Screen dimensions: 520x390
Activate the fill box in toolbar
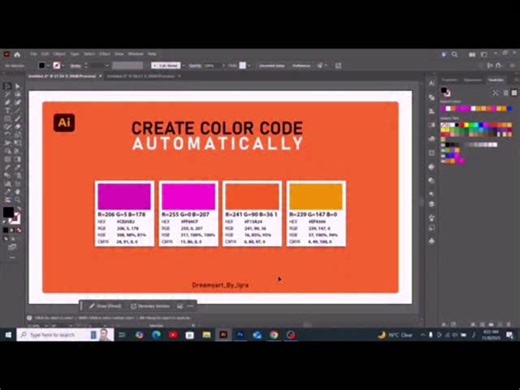point(8,212)
